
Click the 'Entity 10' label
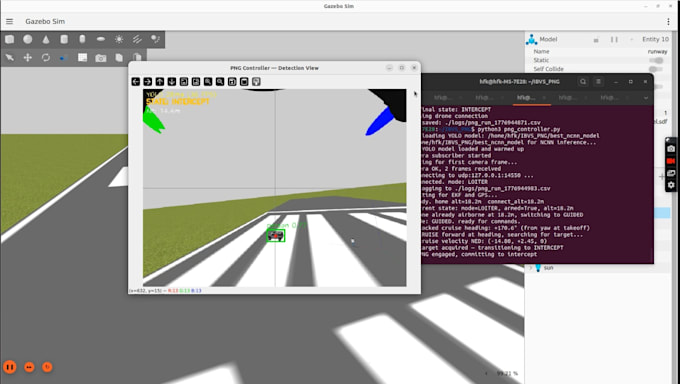pos(655,39)
